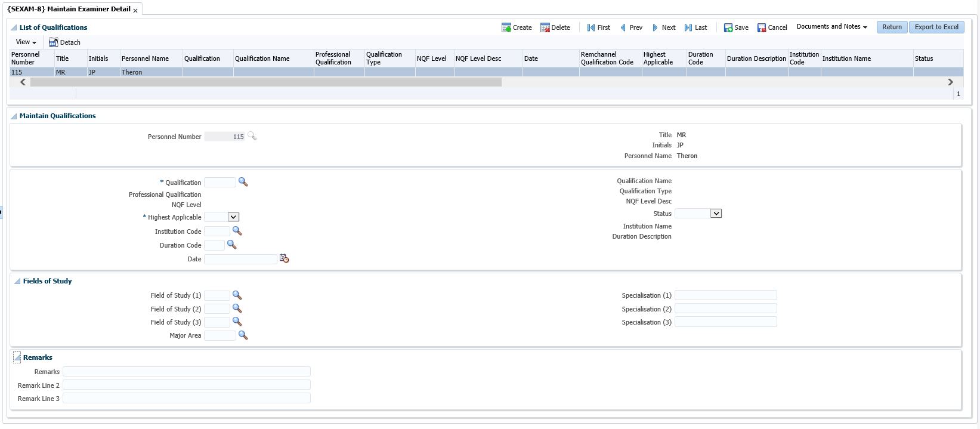Click Field of Study (1) input
This screenshot has width=980, height=429.
(x=217, y=295)
